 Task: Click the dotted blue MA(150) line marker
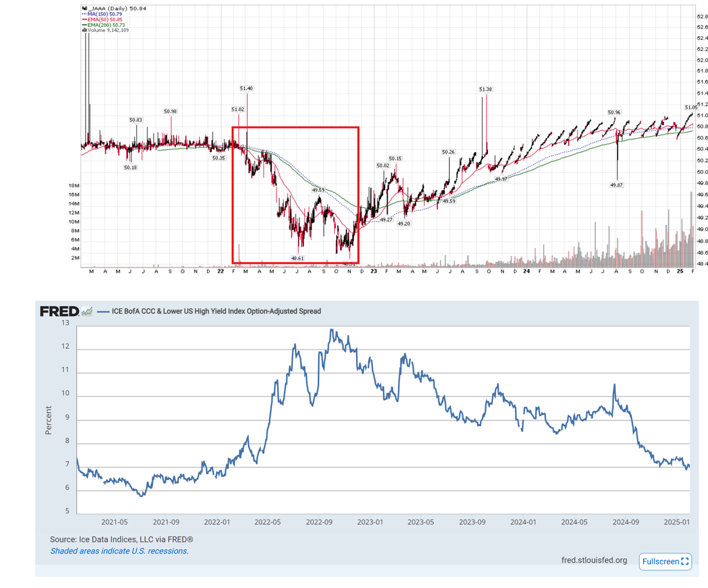click(84, 13)
